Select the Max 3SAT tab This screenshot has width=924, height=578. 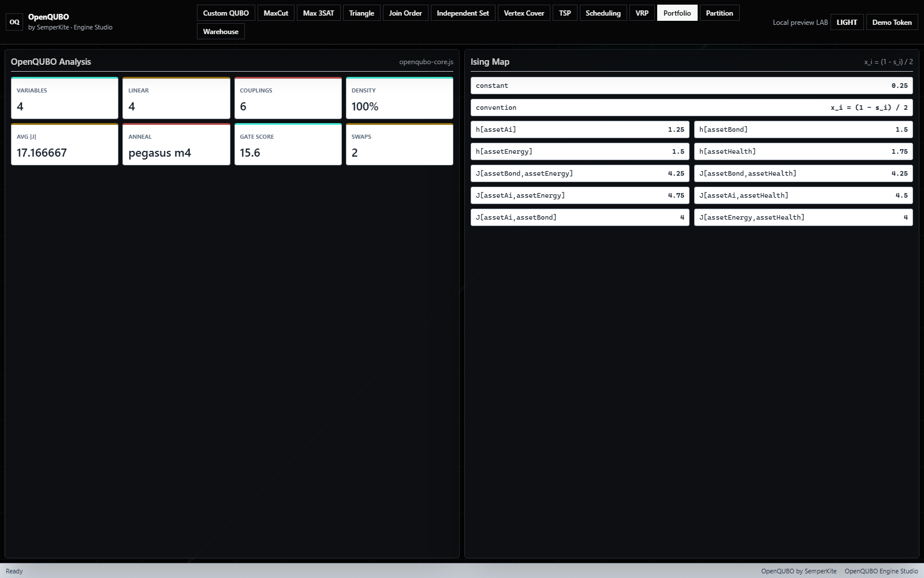318,13
